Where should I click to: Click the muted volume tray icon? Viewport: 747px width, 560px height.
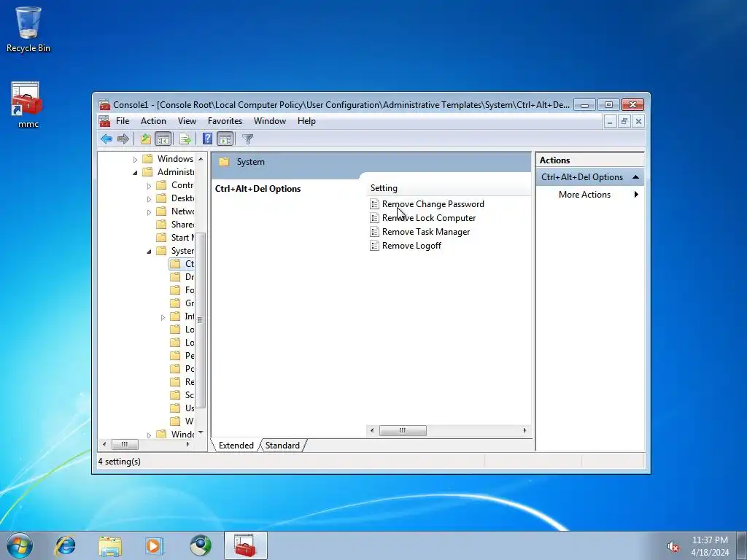(x=673, y=546)
